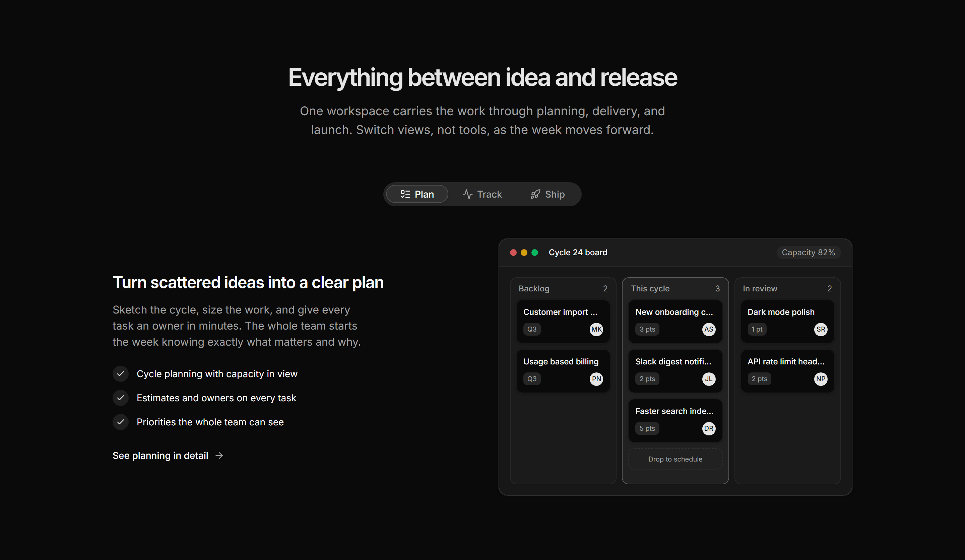Open the Usage based billing card
This screenshot has height=560, width=965.
[x=563, y=370]
